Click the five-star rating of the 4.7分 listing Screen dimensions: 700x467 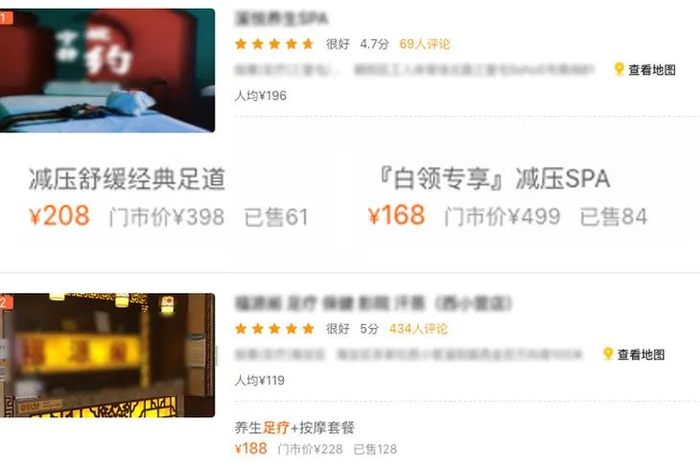[x=275, y=44]
